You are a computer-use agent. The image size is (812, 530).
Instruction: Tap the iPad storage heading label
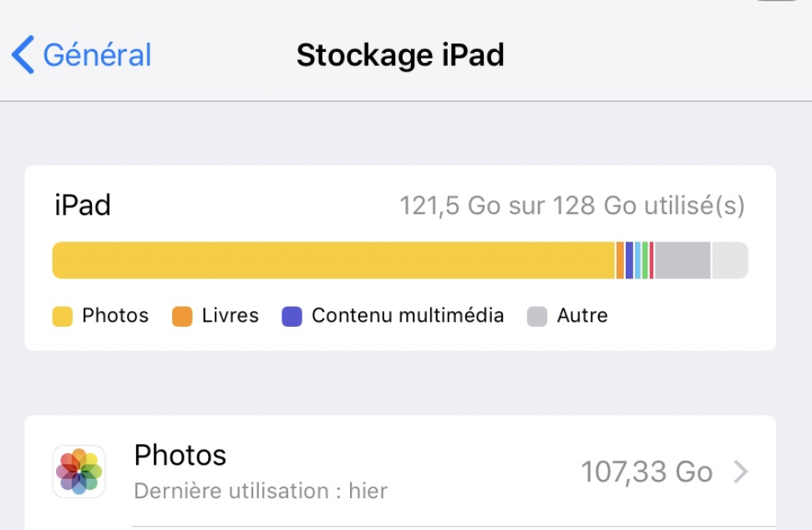tap(83, 205)
